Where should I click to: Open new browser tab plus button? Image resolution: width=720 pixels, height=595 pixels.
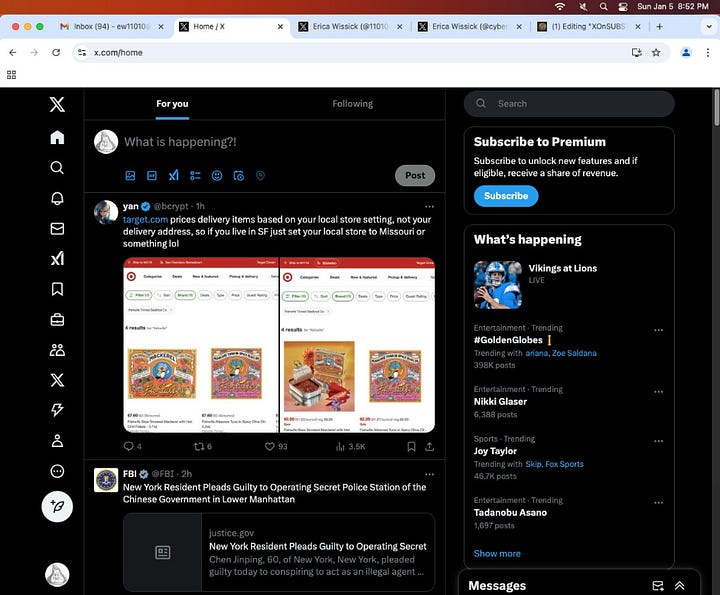pyautogui.click(x=659, y=27)
